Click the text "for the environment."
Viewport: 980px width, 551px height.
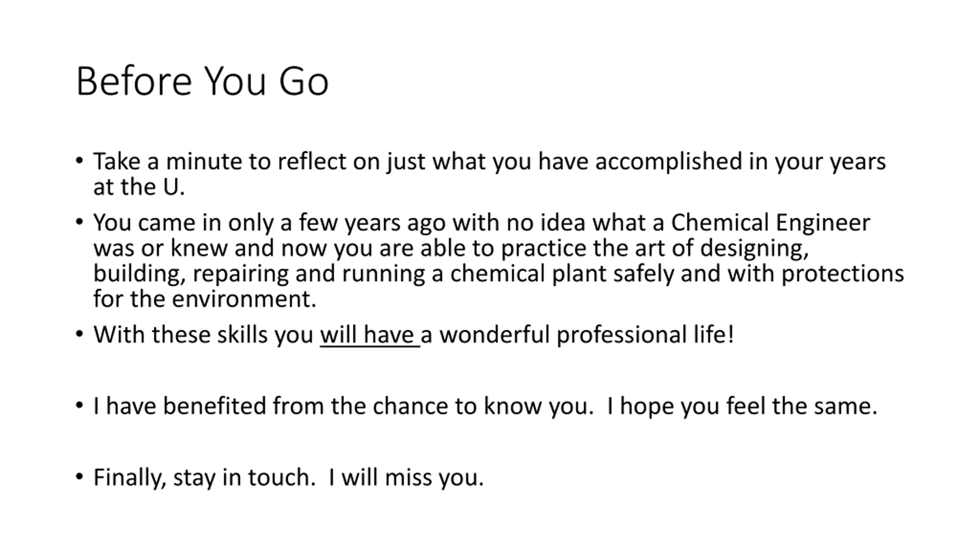(205, 299)
